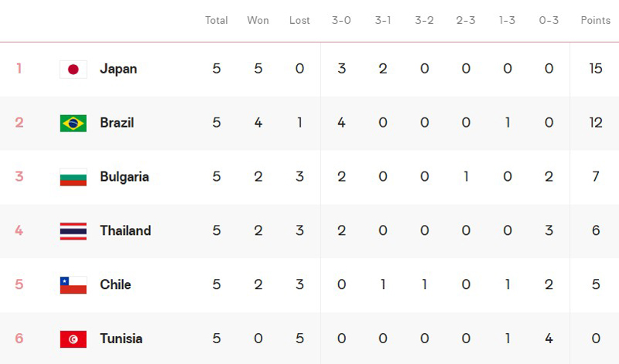Click the 3-0 column header
619x364 pixels.
pyautogui.click(x=341, y=20)
